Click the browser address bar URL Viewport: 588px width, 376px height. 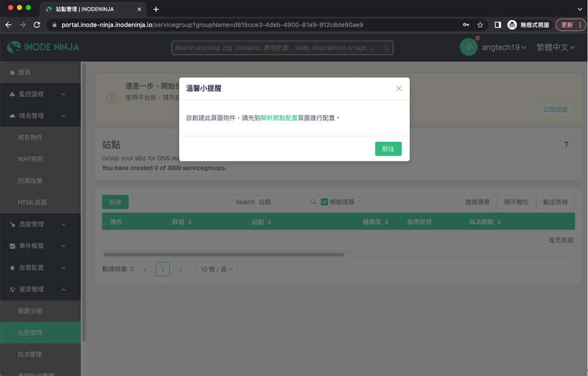pyautogui.click(x=212, y=25)
